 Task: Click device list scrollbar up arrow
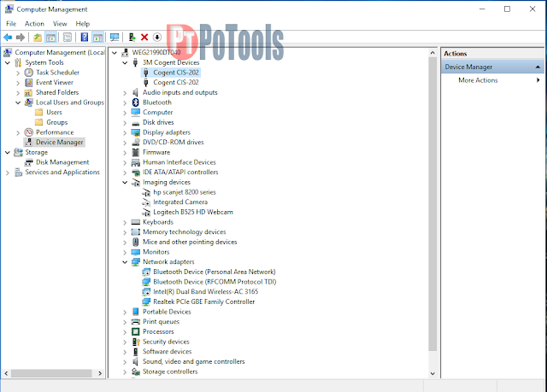coord(432,53)
